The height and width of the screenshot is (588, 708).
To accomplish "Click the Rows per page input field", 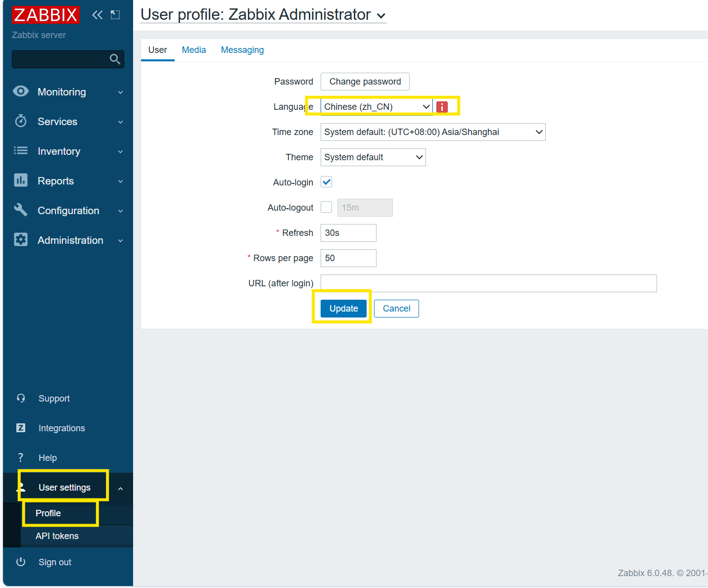I will coord(348,258).
